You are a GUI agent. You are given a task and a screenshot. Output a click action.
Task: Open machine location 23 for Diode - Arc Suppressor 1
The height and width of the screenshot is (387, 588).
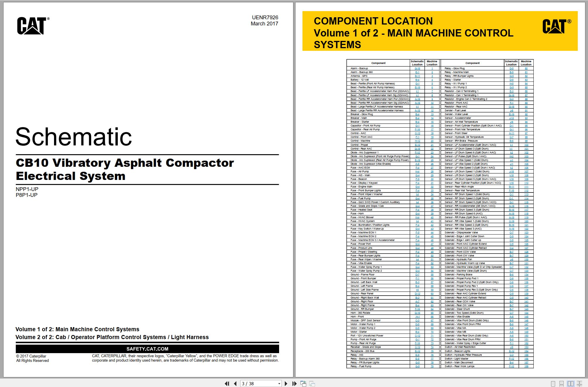point(432,152)
